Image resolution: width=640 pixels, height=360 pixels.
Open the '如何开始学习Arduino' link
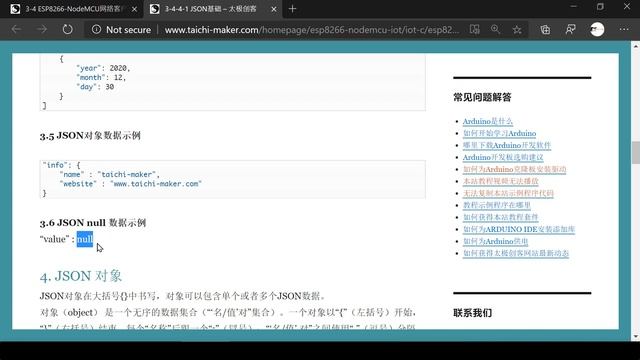(499, 133)
